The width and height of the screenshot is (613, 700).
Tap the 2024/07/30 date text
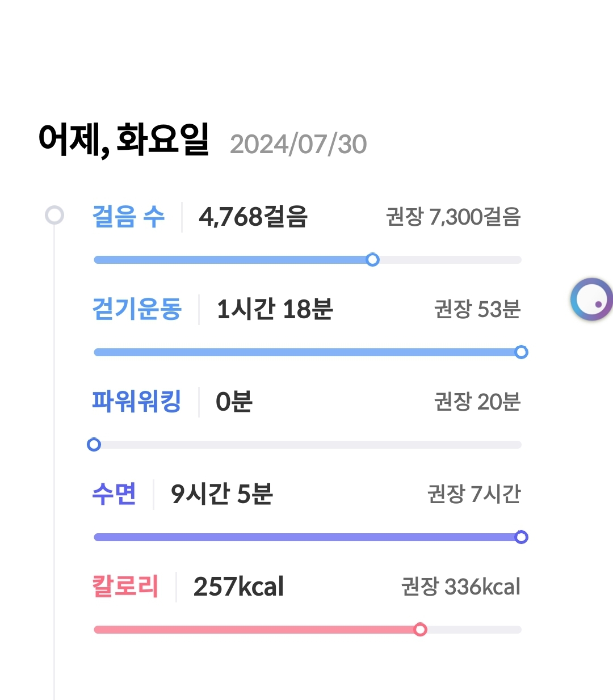pyautogui.click(x=299, y=144)
